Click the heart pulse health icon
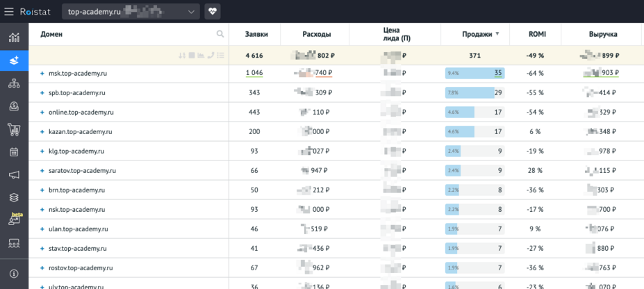Screen dimensions: 644x289 (x=212, y=12)
